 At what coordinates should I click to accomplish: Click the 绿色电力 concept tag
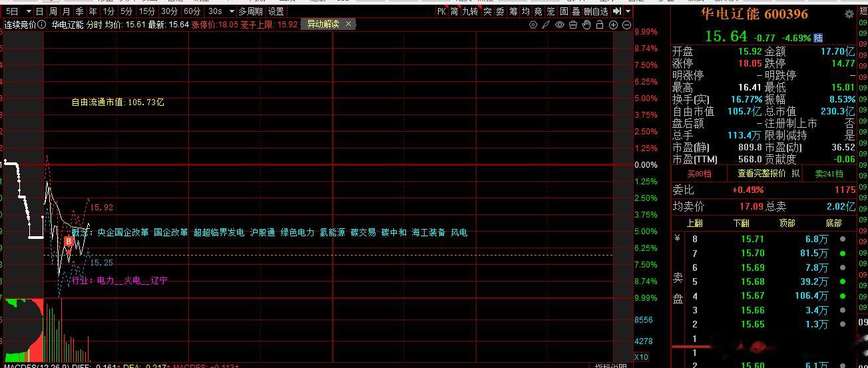click(x=298, y=233)
